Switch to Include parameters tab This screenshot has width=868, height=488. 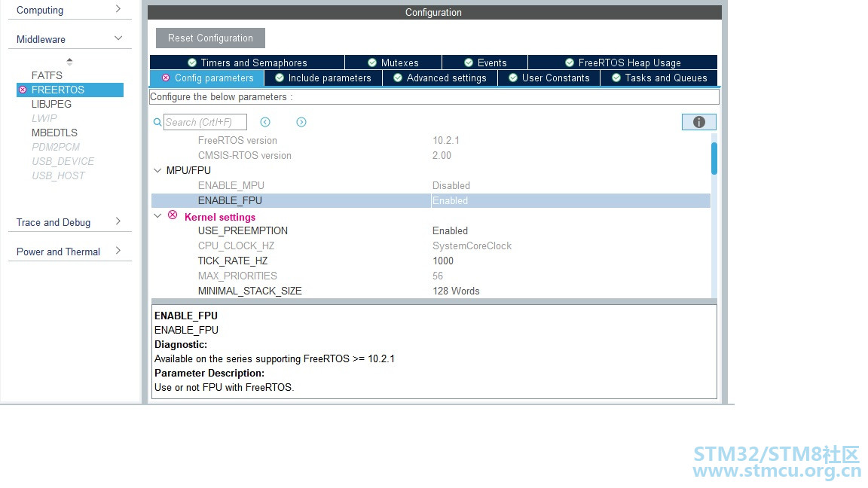coord(323,78)
